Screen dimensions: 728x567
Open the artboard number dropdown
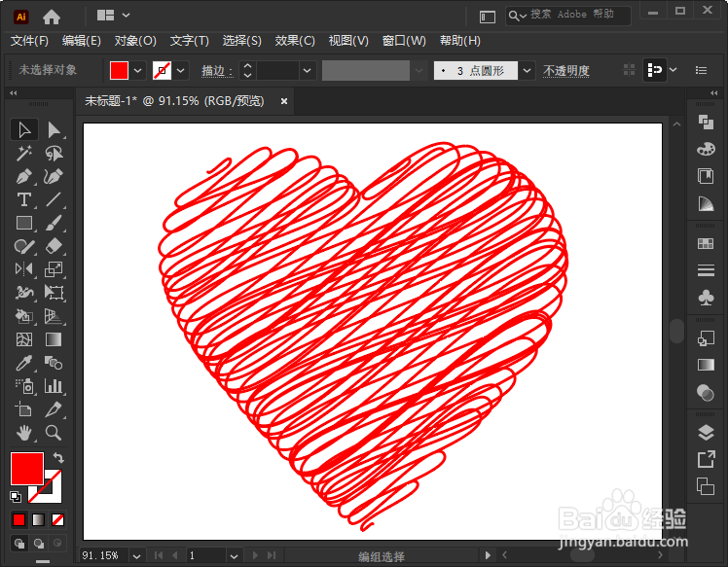[234, 556]
